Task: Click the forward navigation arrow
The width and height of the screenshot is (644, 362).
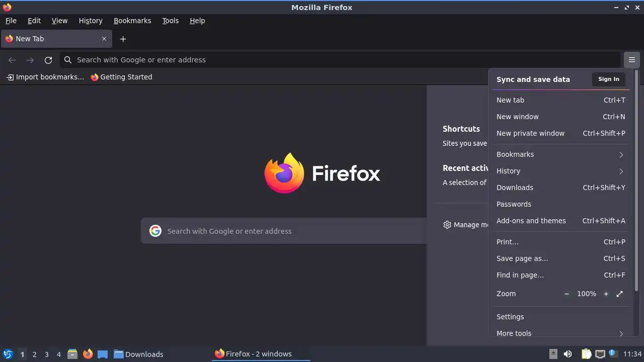Action: tap(30, 60)
